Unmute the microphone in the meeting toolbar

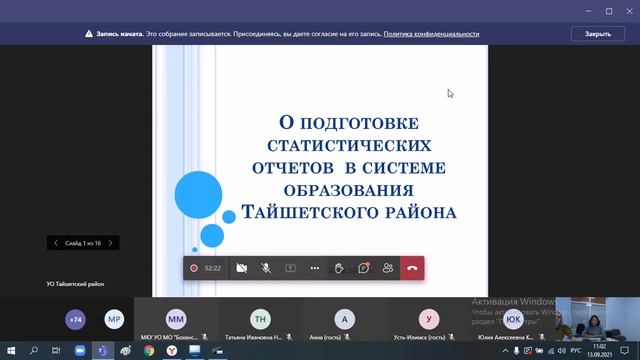(266, 268)
